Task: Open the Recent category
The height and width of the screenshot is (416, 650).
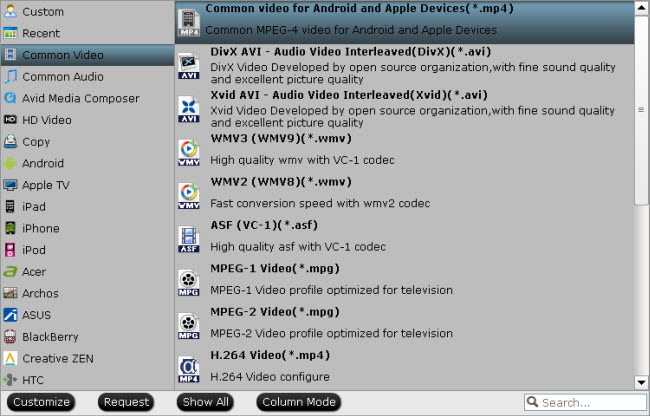Action: [x=87, y=33]
